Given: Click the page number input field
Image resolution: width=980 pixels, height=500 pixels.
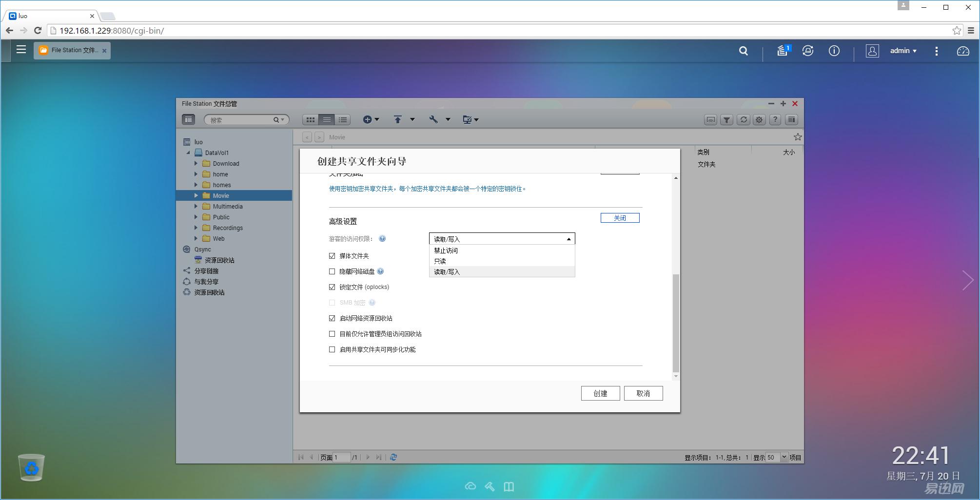Looking at the screenshot, I should coord(341,457).
